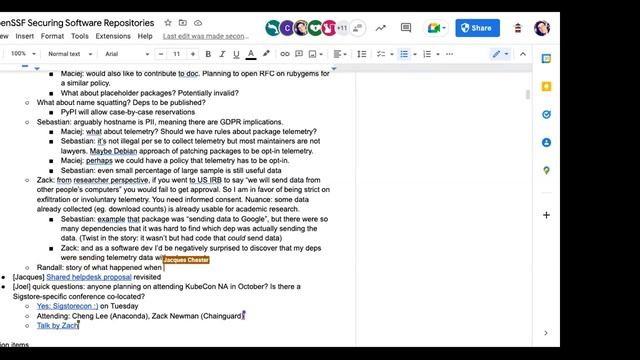Open Yes: Sigstorecon :) link
The width and height of the screenshot is (640, 360).
pos(67,306)
